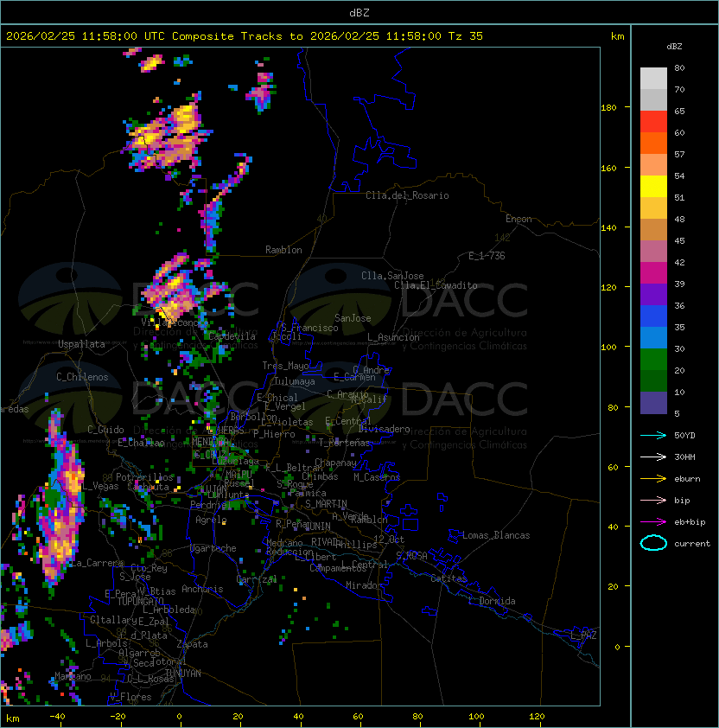The image size is (719, 728).
Task: Click the 'Divisadero' map label
Action: tap(385, 429)
